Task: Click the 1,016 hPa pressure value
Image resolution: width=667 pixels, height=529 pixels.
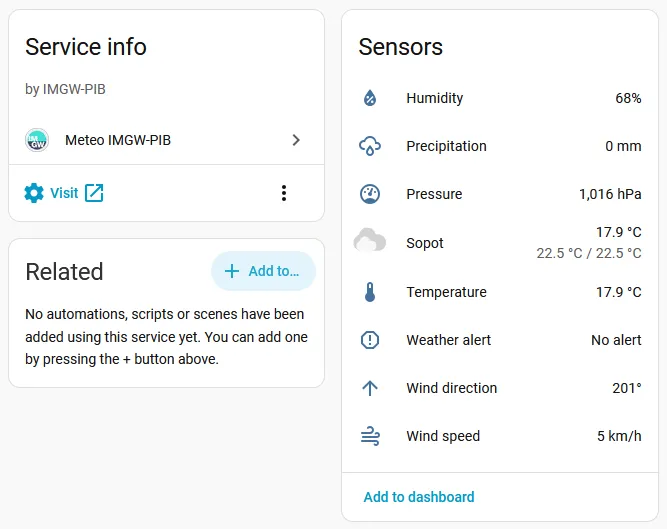Action: [x=610, y=194]
